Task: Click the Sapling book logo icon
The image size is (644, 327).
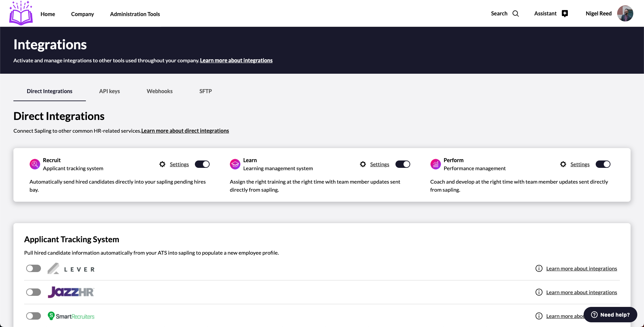Action: [21, 14]
